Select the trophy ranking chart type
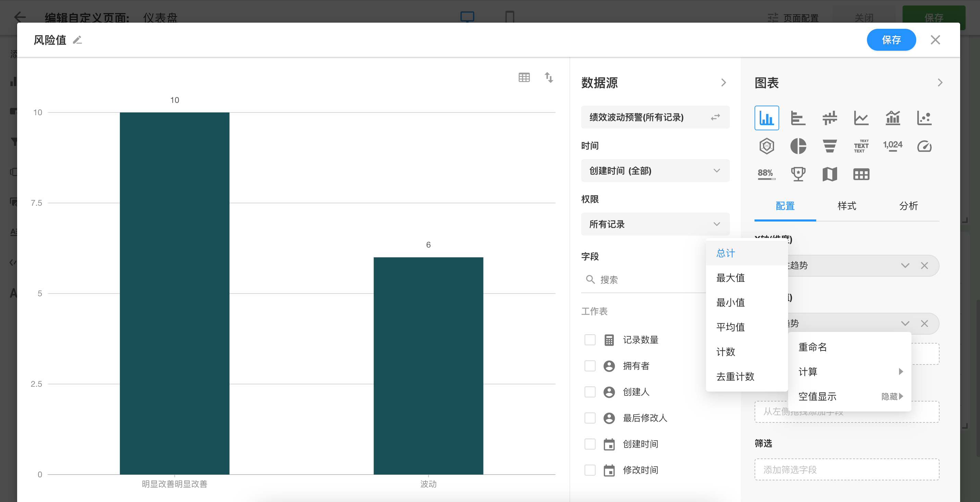 point(798,174)
